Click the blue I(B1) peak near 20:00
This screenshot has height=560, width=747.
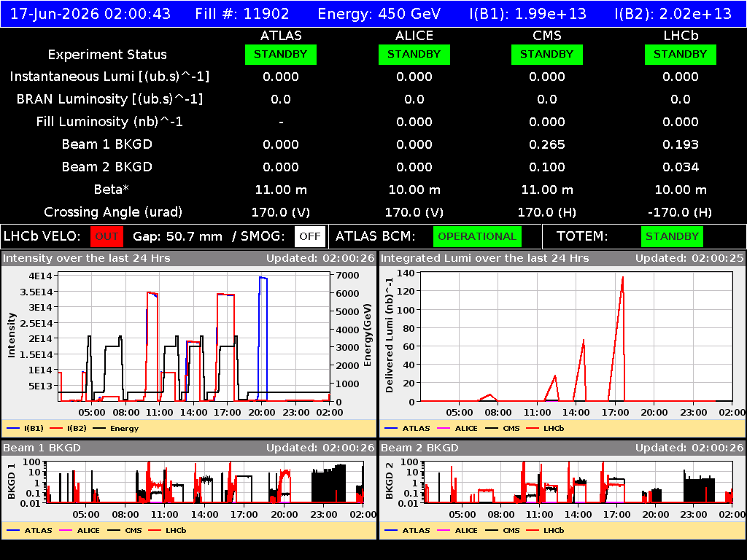pyautogui.click(x=263, y=278)
